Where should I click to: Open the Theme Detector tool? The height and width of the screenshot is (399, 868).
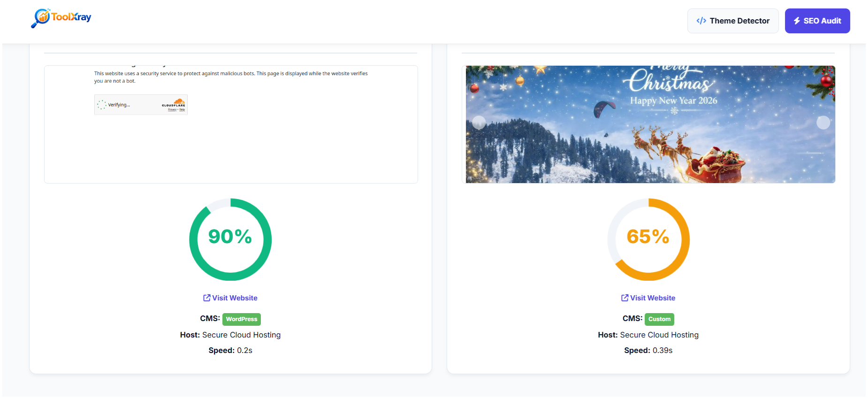click(733, 21)
